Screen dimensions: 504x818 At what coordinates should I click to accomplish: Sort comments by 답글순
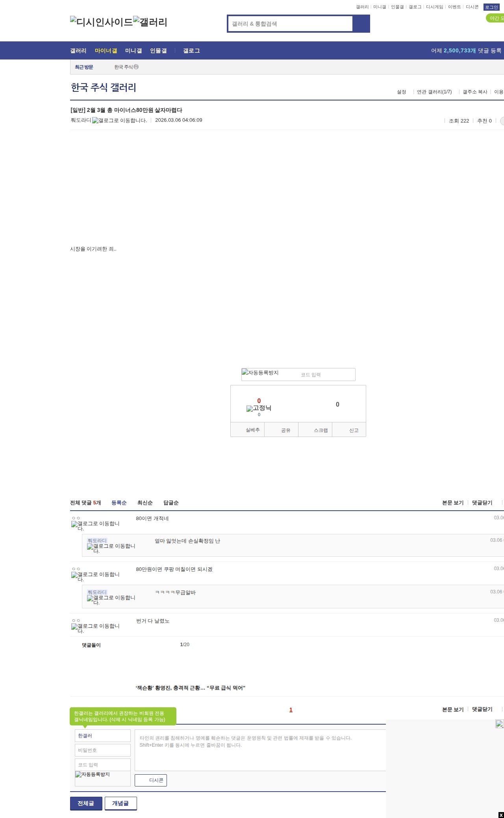[x=171, y=503]
